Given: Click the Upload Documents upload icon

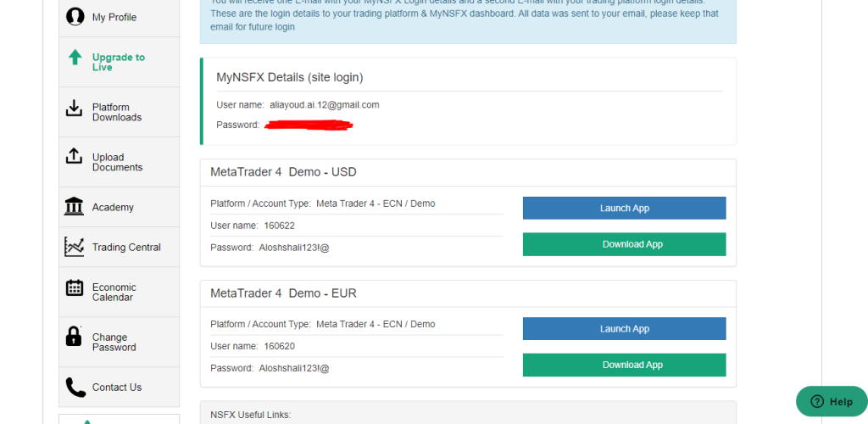Looking at the screenshot, I should (x=74, y=156).
